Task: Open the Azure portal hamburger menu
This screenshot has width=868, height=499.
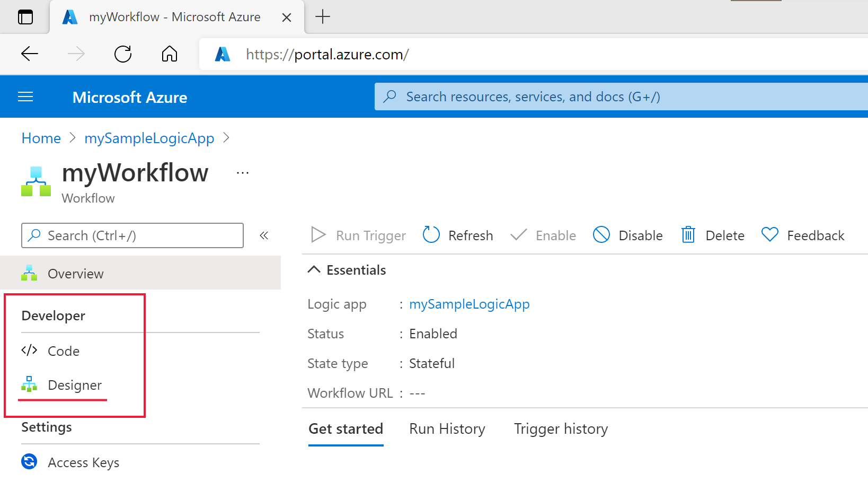Action: point(25,97)
